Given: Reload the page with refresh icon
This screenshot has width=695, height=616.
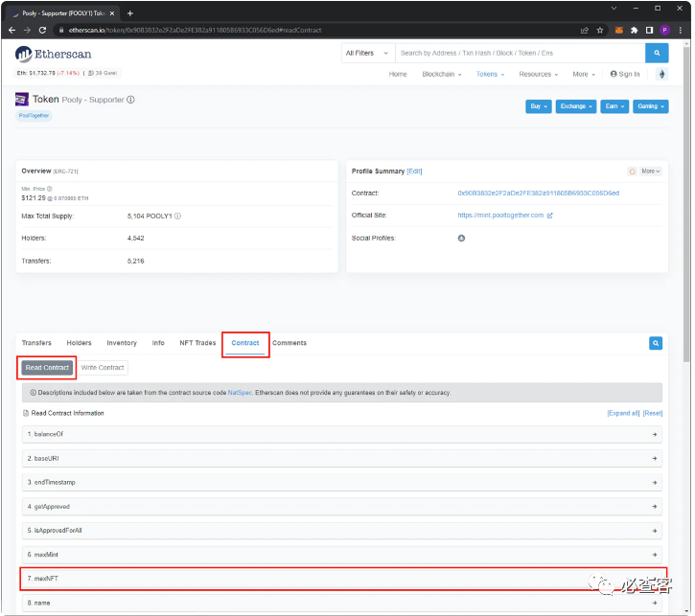Looking at the screenshot, I should click(x=42, y=30).
